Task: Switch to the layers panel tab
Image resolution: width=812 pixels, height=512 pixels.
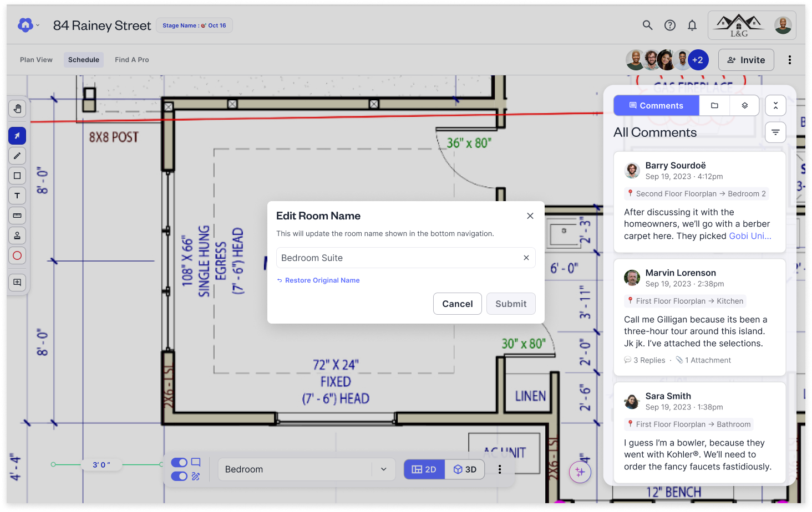Action: click(x=745, y=105)
